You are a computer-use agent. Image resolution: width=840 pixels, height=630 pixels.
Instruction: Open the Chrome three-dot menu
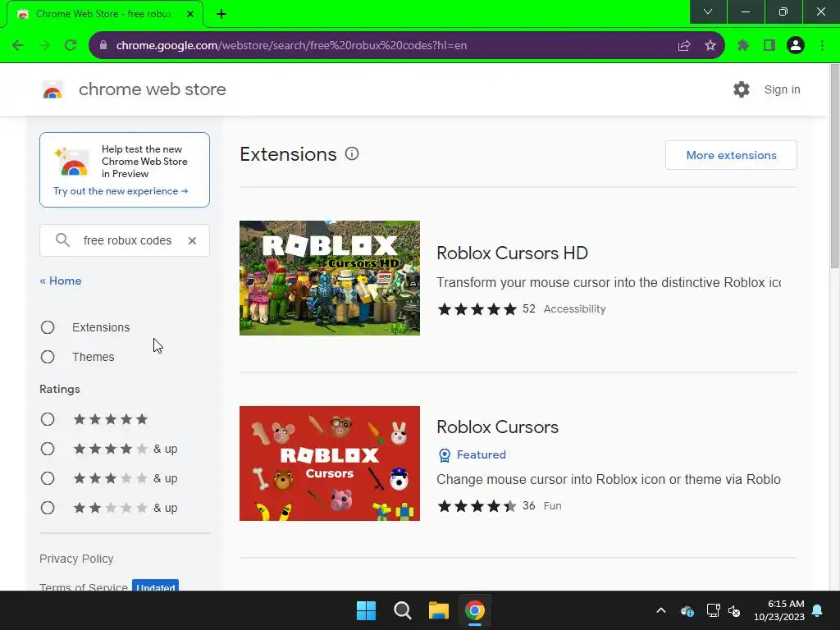[822, 46]
